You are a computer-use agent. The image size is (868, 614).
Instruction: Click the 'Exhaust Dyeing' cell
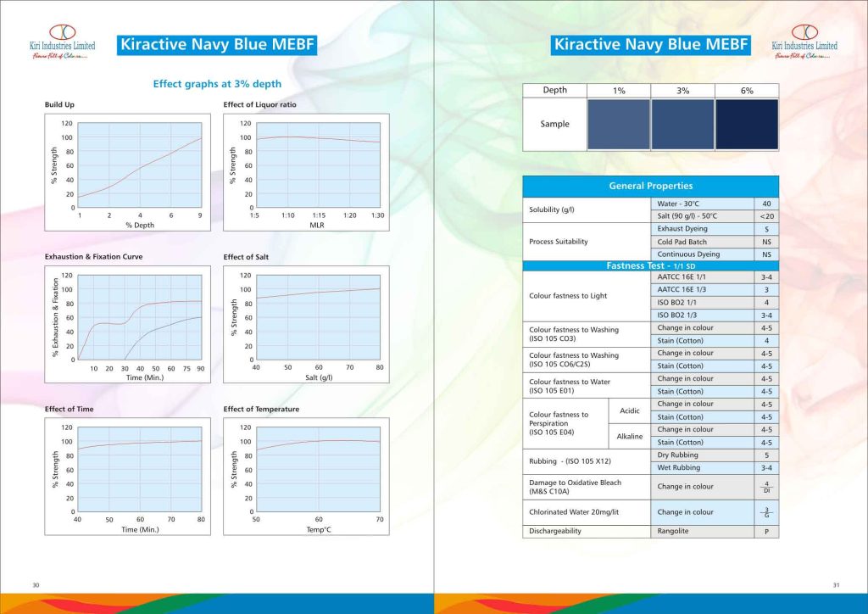coord(703,229)
